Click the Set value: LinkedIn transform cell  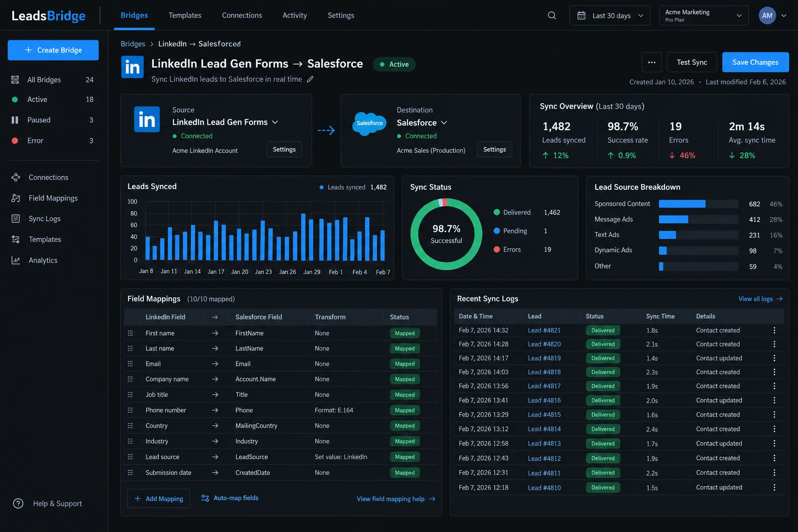[341, 457]
